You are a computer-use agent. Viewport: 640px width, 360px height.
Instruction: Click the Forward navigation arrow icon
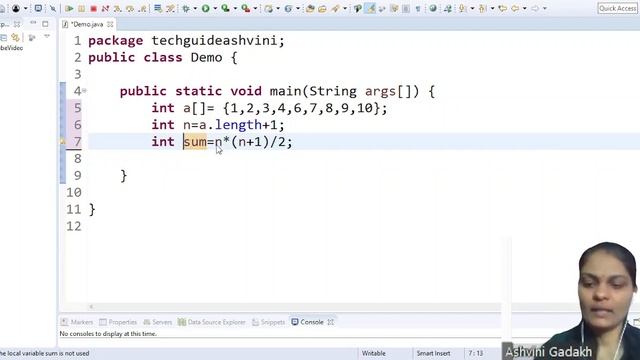click(x=535, y=8)
